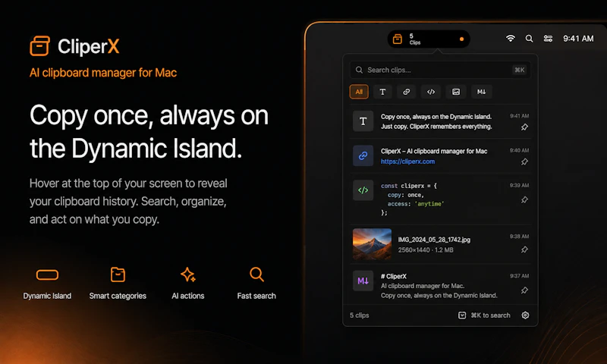The image size is (607, 364).
Task: Click the 'Dynamic Island' feature label
Action: click(47, 296)
